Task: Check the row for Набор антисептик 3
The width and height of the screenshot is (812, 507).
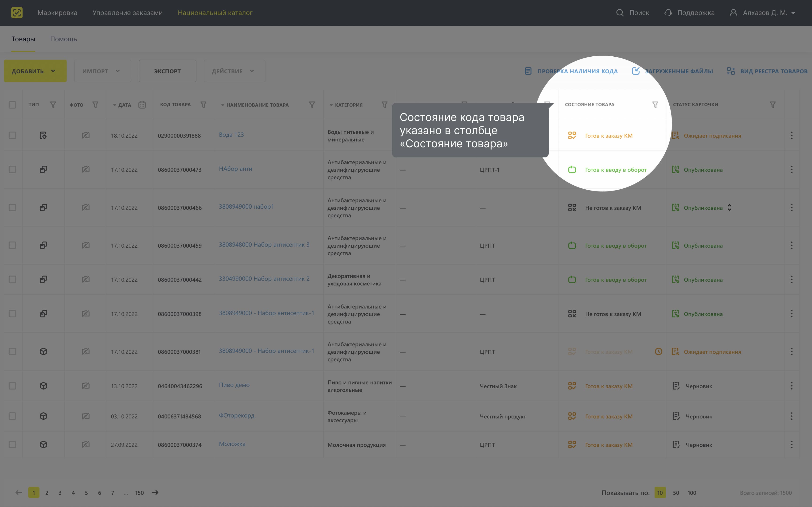Action: pyautogui.click(x=12, y=246)
